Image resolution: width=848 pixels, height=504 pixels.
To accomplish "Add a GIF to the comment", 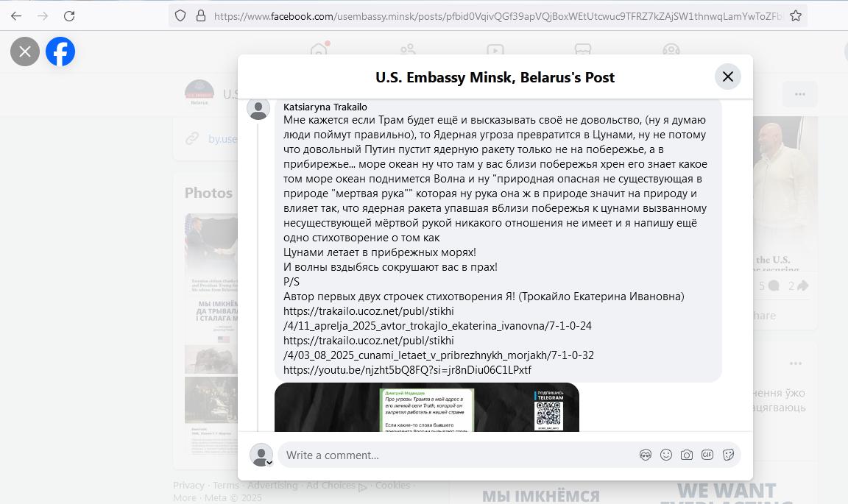I will tap(707, 455).
